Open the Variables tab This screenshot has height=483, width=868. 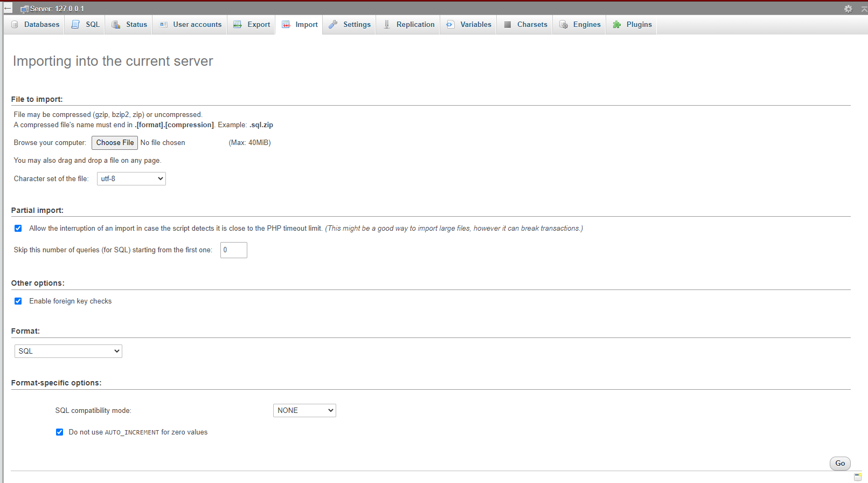(469, 25)
